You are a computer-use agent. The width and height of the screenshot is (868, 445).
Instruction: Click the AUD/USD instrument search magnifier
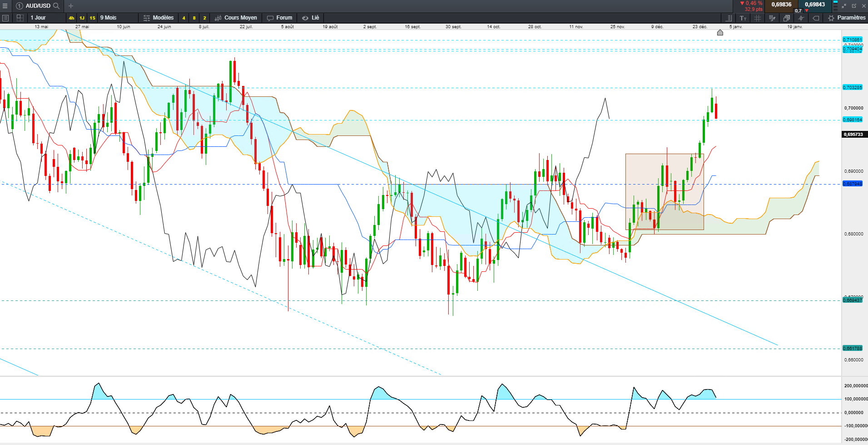[x=56, y=6]
